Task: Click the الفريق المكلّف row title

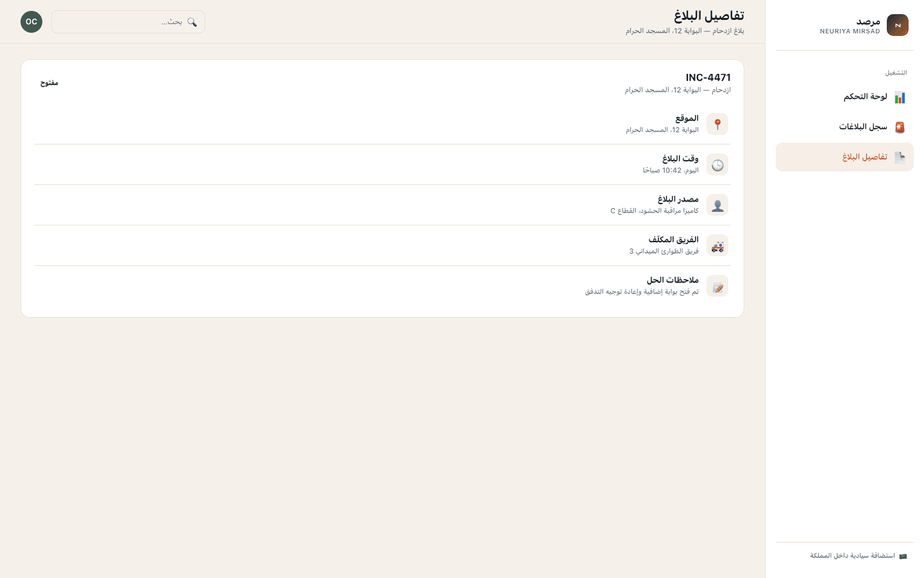Action: 674,240
